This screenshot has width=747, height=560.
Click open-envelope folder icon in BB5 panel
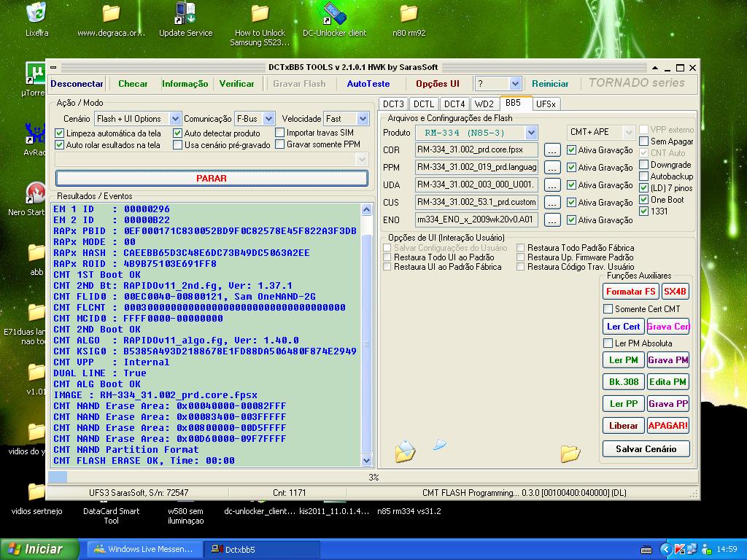pyautogui.click(x=406, y=451)
